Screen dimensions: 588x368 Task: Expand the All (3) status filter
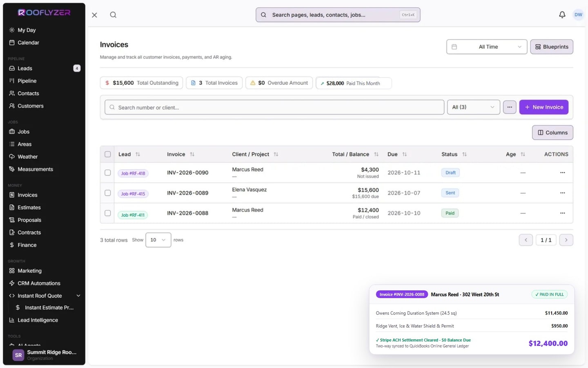pyautogui.click(x=473, y=107)
